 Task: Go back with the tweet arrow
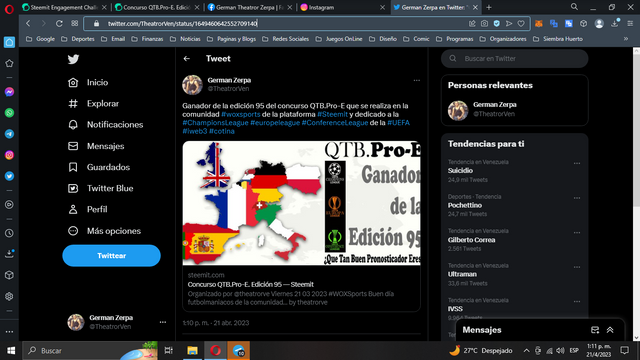pos(187,59)
